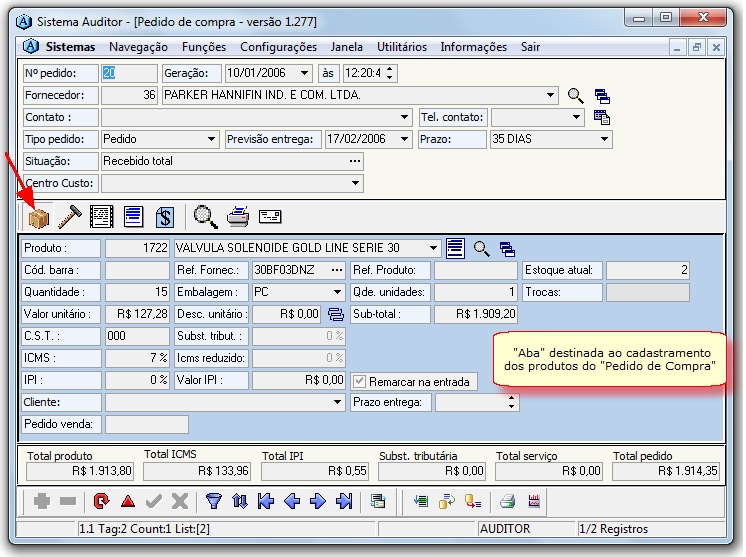Screen dimensions: 746x557
Task: Click ellipsis button in Situação field
Action: (x=355, y=161)
